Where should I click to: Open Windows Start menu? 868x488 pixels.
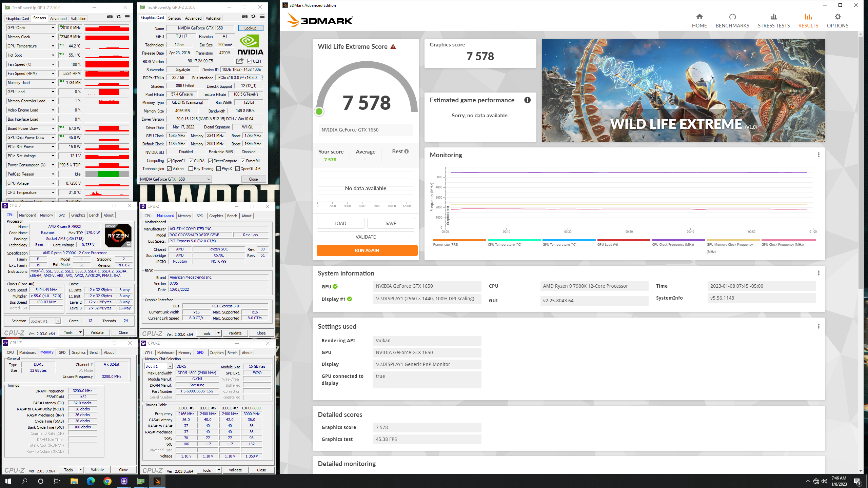pos(8,481)
